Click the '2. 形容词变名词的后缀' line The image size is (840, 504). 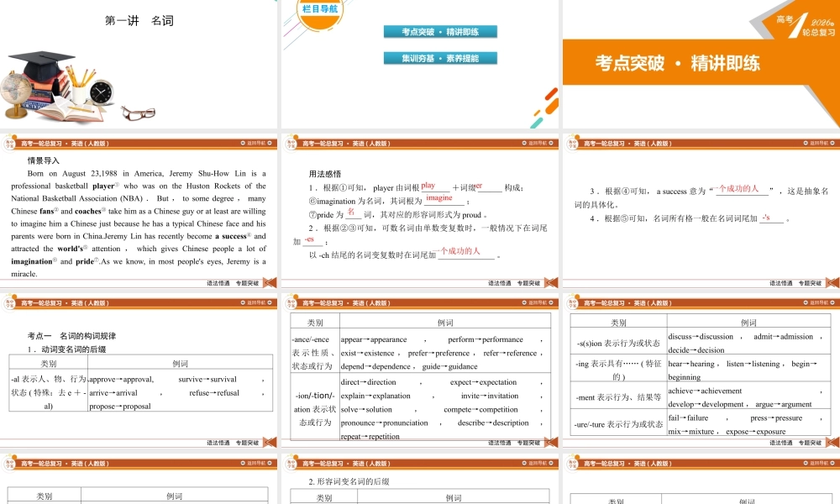click(349, 481)
